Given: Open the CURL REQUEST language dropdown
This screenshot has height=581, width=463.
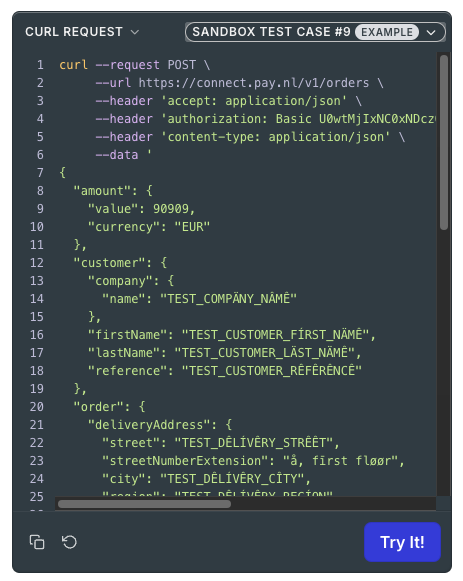Looking at the screenshot, I should (x=82, y=32).
